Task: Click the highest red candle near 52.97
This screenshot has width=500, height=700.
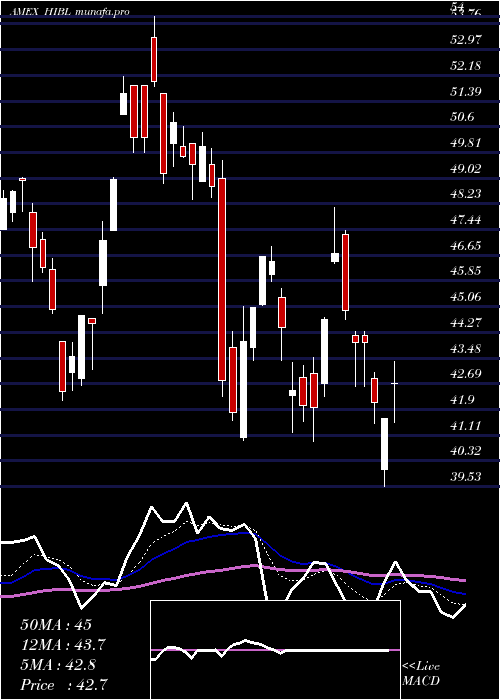Action: tap(154, 59)
